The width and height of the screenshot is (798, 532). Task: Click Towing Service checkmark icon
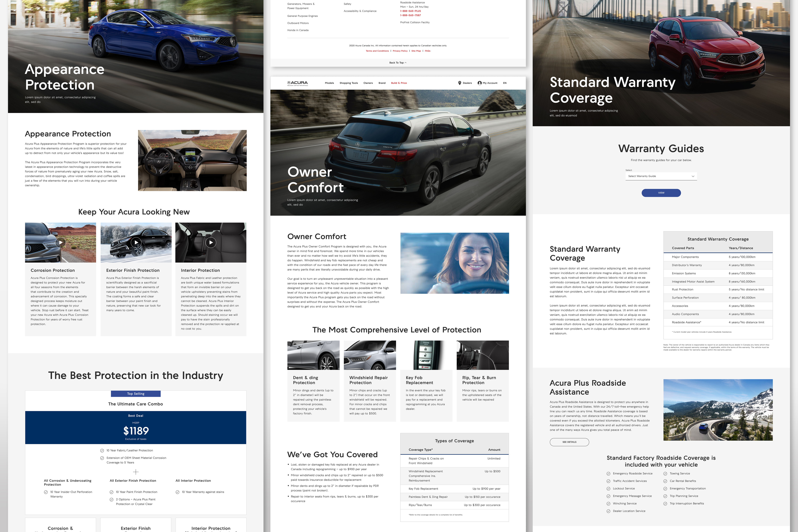click(665, 474)
